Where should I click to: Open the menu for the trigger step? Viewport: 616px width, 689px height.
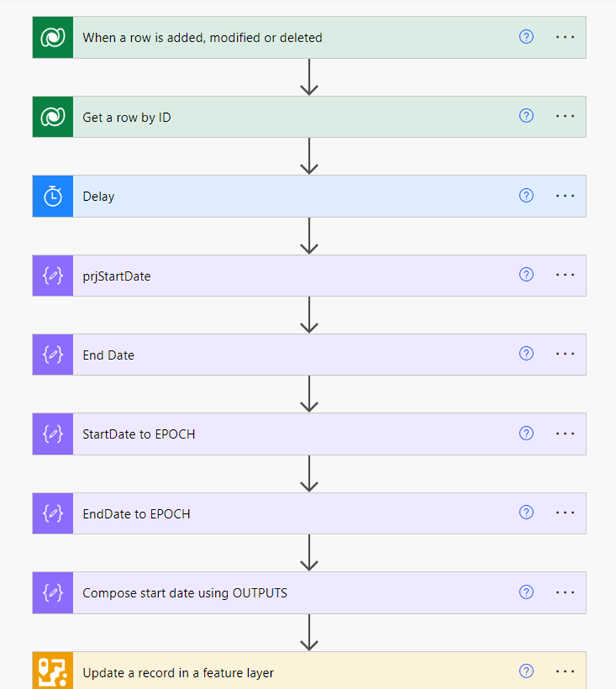coord(564,37)
